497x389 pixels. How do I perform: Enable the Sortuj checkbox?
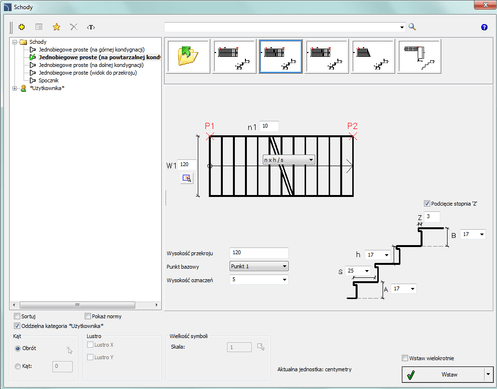(17, 316)
